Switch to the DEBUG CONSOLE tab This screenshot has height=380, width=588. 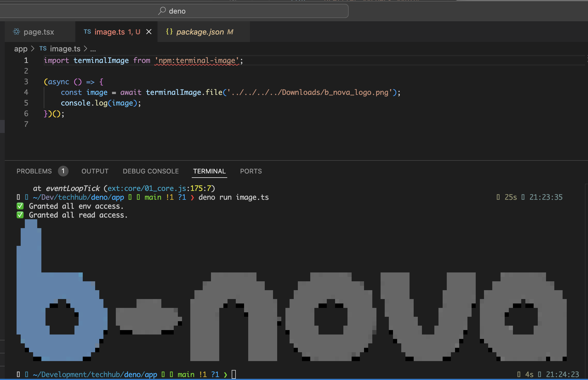coord(151,171)
